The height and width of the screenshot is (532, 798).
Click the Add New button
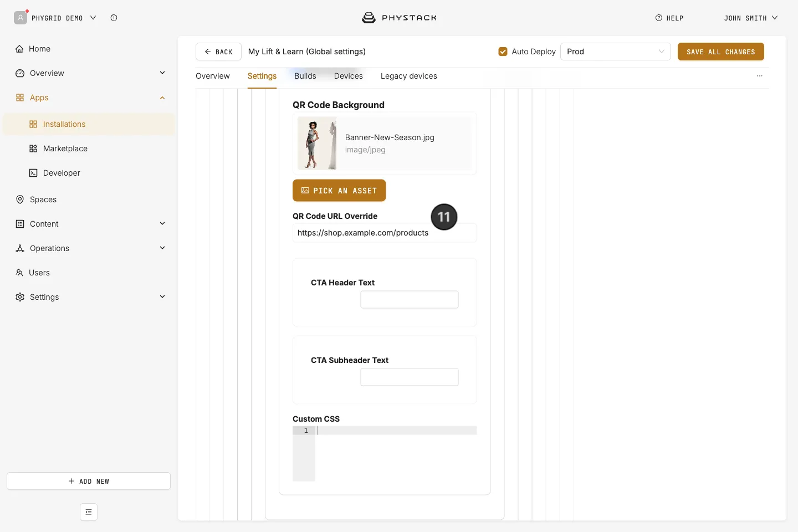pyautogui.click(x=89, y=481)
